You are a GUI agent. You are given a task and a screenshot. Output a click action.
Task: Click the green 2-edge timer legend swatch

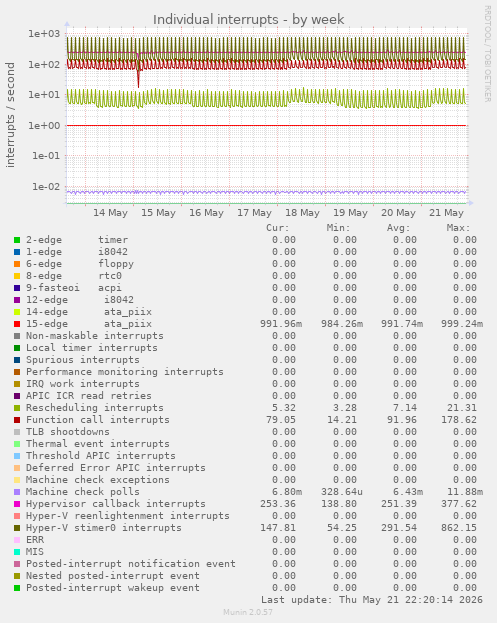(x=17, y=240)
